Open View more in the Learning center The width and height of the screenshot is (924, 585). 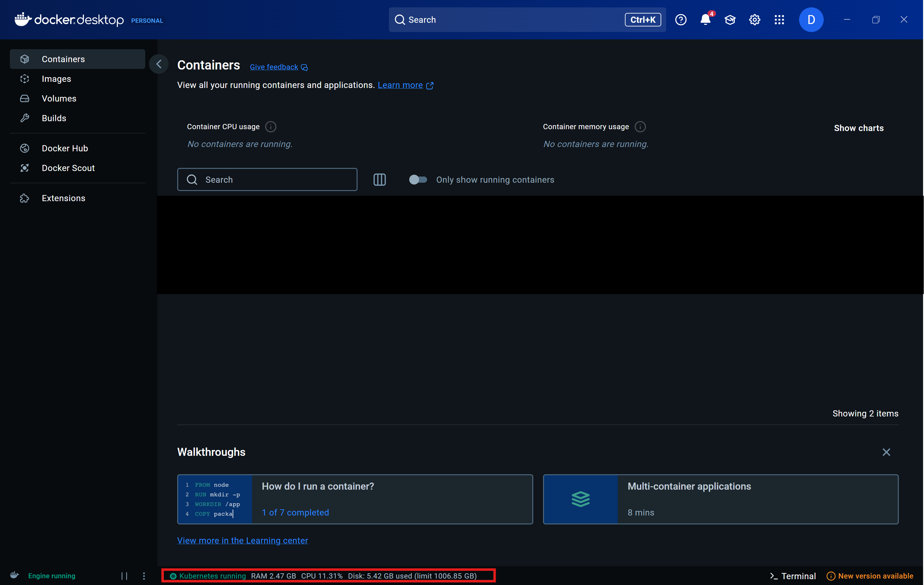coord(242,540)
